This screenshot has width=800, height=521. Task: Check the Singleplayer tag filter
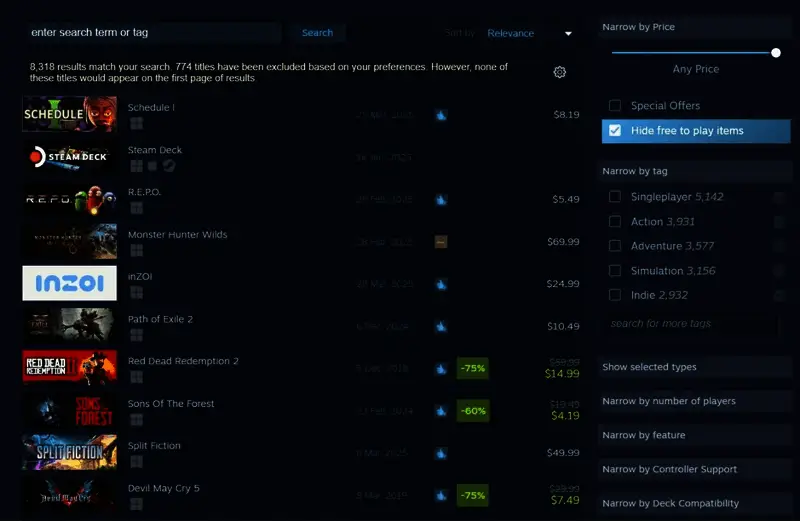click(615, 197)
